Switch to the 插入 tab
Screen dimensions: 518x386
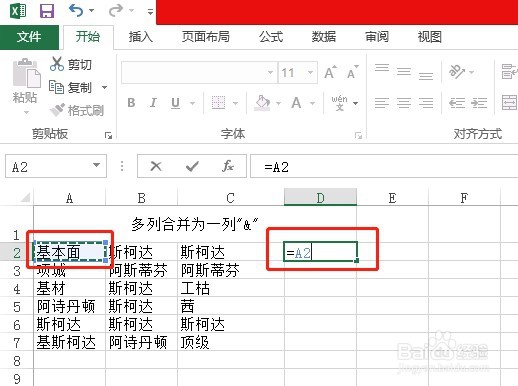tap(141, 37)
